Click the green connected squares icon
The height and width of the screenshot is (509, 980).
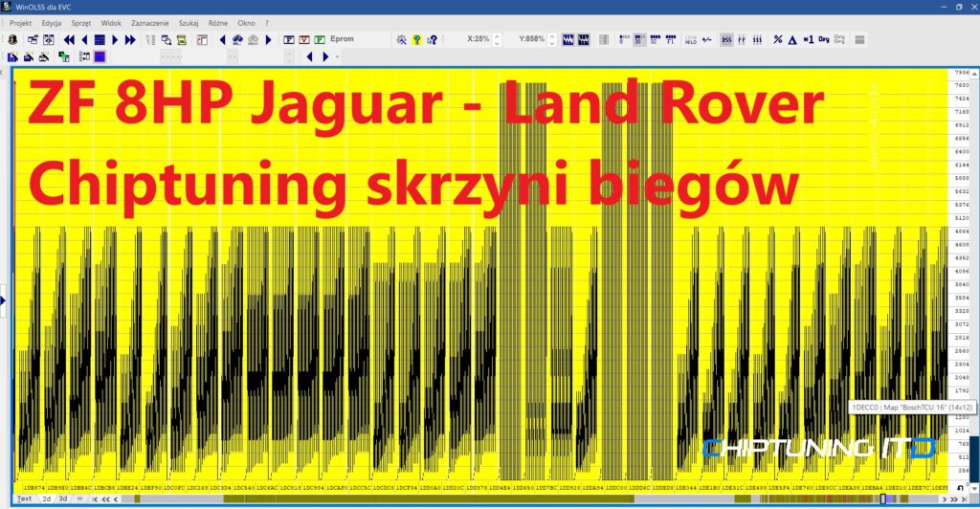pyautogui.click(x=64, y=56)
